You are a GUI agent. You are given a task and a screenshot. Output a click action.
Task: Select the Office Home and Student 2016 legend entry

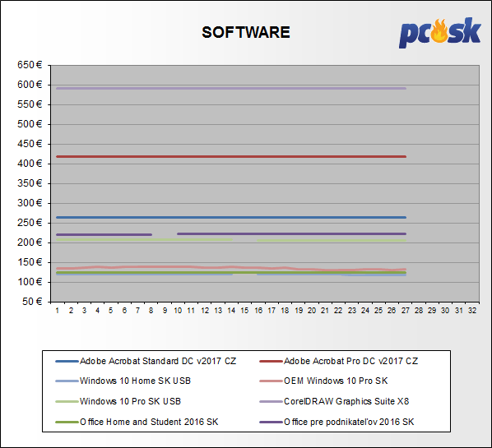[137, 422]
